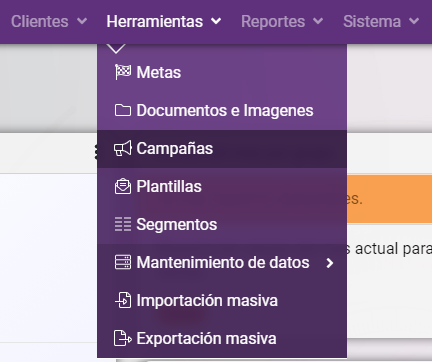The image size is (432, 362).
Task: Click the envelope Plantillas icon
Action: [123, 186]
